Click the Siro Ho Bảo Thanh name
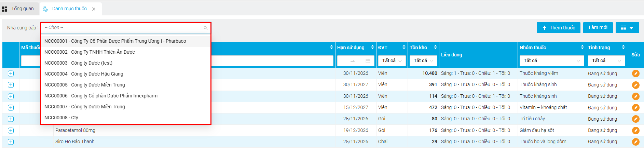Viewport: 644px width, 148px height. 75,142
